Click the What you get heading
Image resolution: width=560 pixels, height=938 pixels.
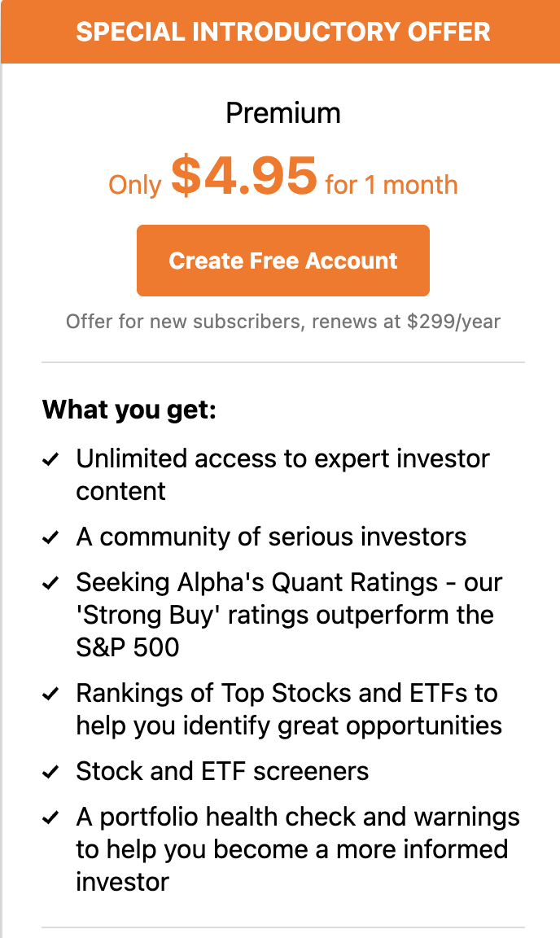tap(129, 410)
